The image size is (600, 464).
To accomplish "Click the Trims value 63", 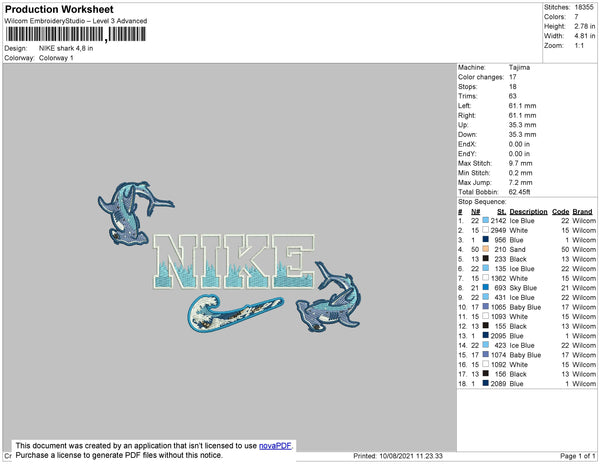I will coord(512,96).
